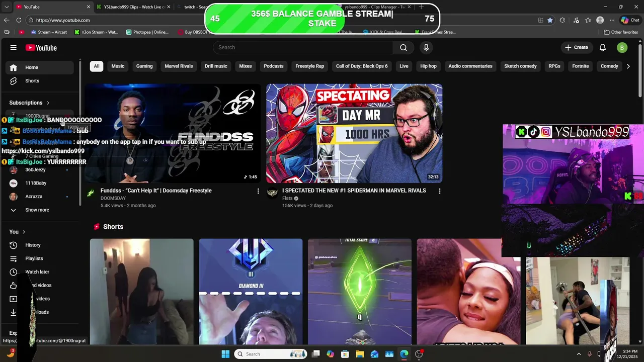Select Call of Duty: Black Ops 6 chip
Viewport: 644px width, 362px height.
click(x=362, y=66)
